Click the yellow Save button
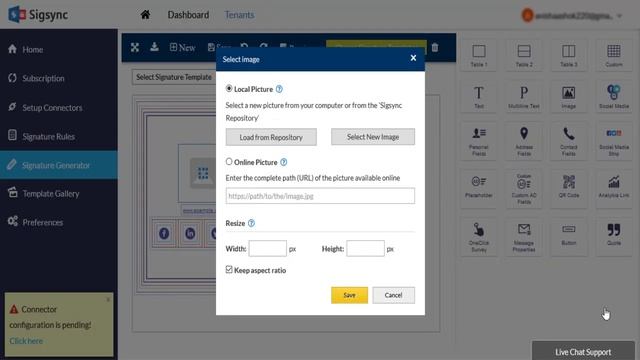 click(349, 295)
